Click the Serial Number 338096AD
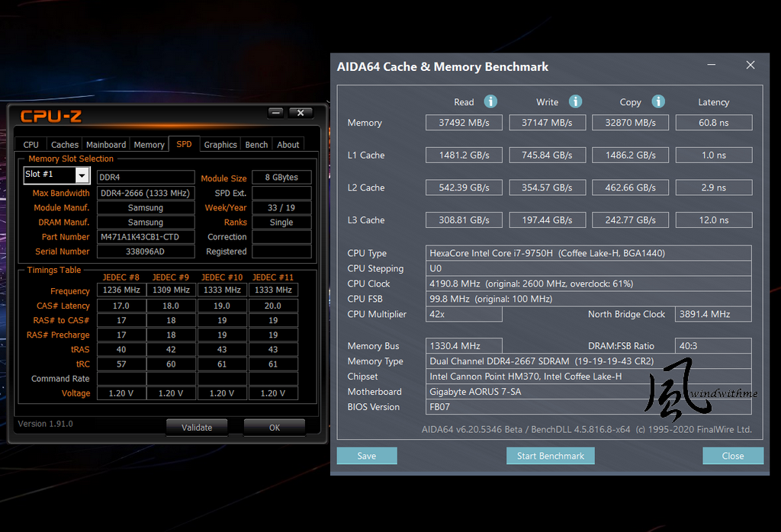The width and height of the screenshot is (781, 532). coord(146,252)
